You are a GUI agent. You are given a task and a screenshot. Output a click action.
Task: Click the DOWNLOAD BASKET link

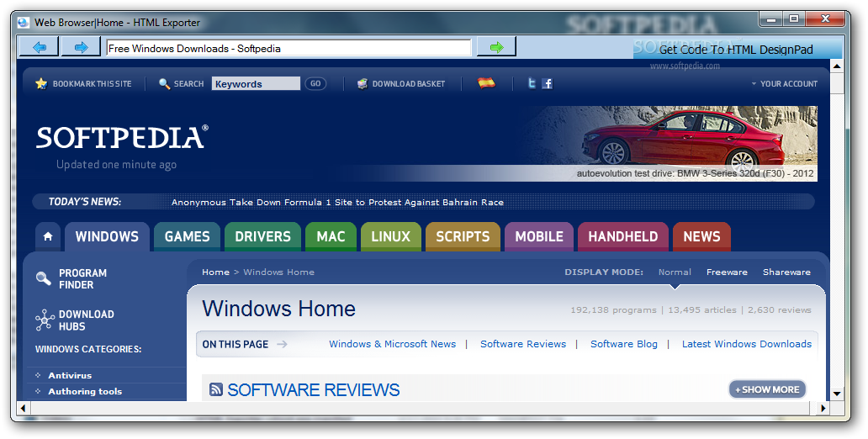(x=409, y=83)
